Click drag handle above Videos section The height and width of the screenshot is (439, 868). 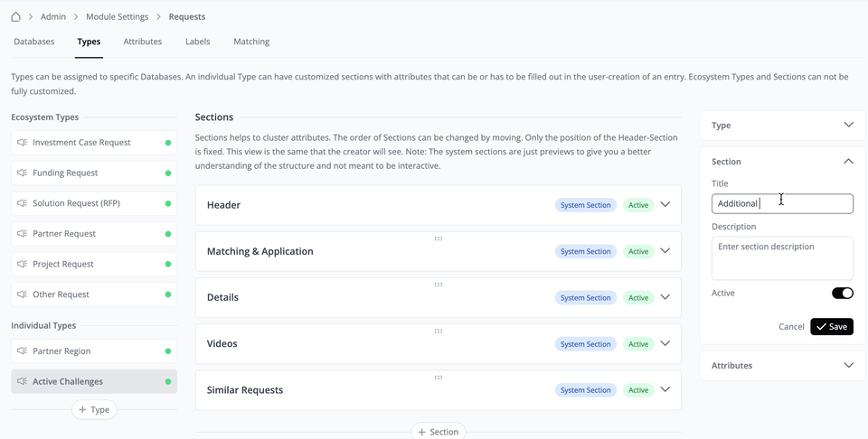tap(438, 331)
